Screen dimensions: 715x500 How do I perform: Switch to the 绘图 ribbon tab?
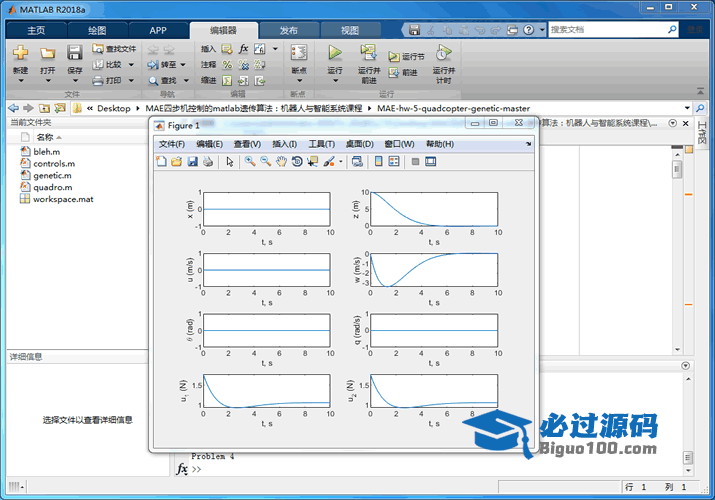click(97, 30)
